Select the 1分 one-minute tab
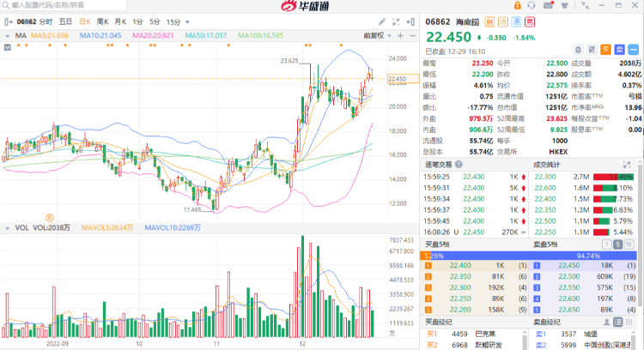Screen dimensions: 644x350 point(137,21)
